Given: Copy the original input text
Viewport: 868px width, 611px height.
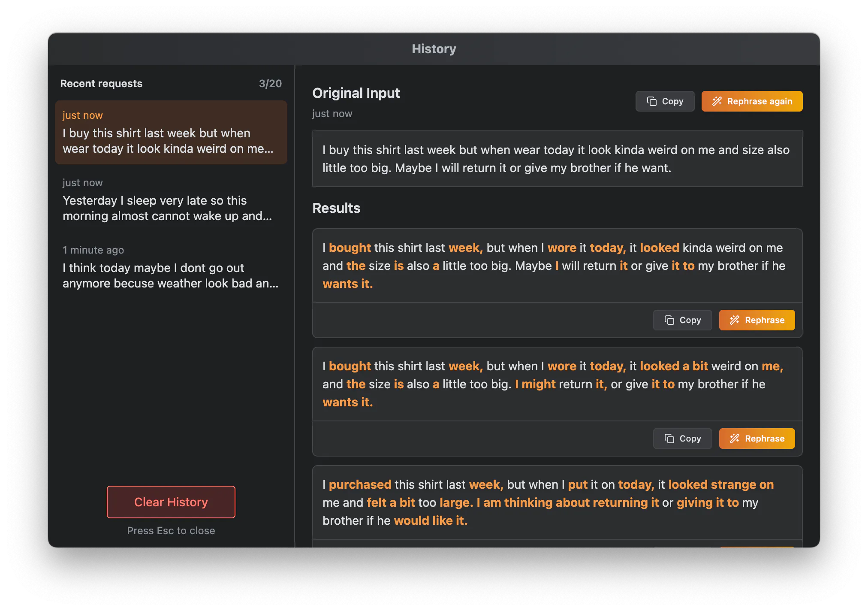Looking at the screenshot, I should click(x=665, y=101).
